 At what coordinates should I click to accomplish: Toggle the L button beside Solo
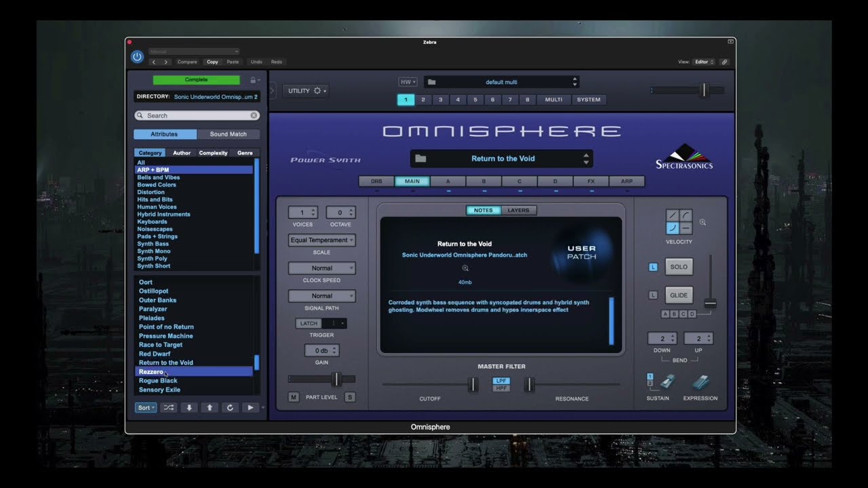point(653,267)
